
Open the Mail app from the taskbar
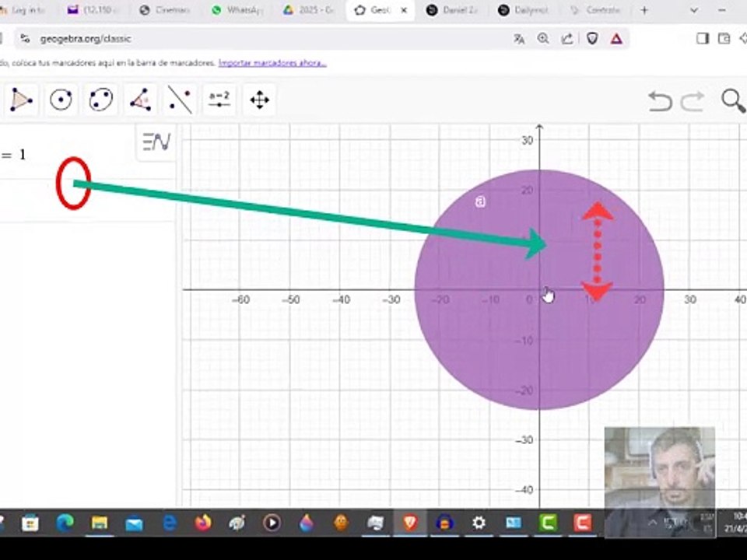[x=135, y=523]
